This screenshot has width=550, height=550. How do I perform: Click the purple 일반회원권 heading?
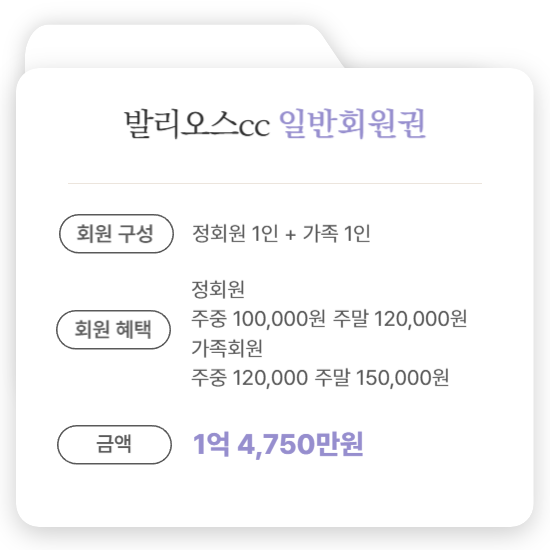[x=353, y=124]
